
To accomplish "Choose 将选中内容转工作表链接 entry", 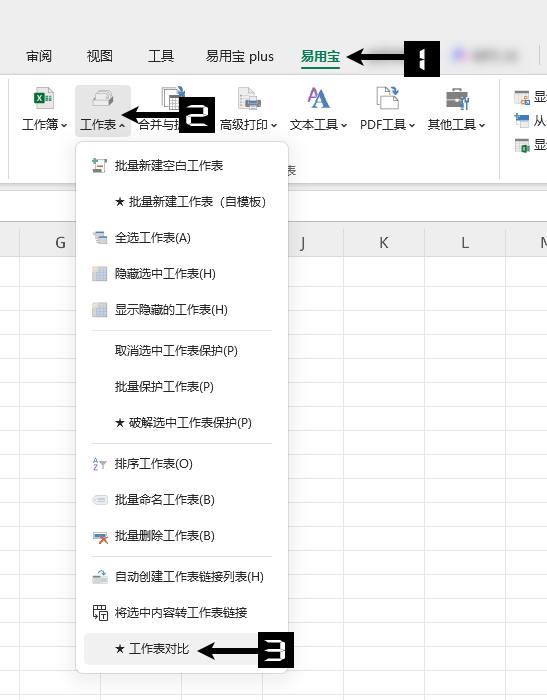I will pyautogui.click(x=182, y=613).
